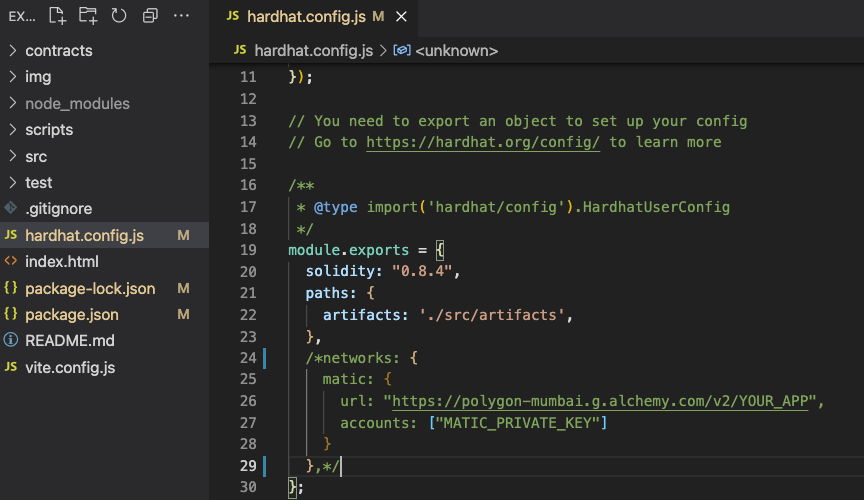This screenshot has width=864, height=500.
Task: Click the solidity "0.8.4" version string
Action: point(422,271)
